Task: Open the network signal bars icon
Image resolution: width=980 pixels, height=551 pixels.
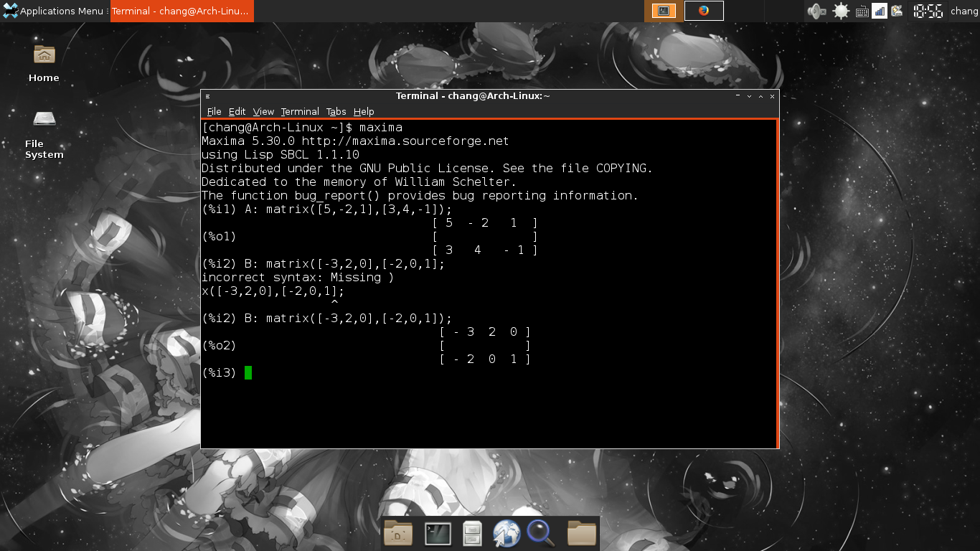Action: pyautogui.click(x=880, y=11)
